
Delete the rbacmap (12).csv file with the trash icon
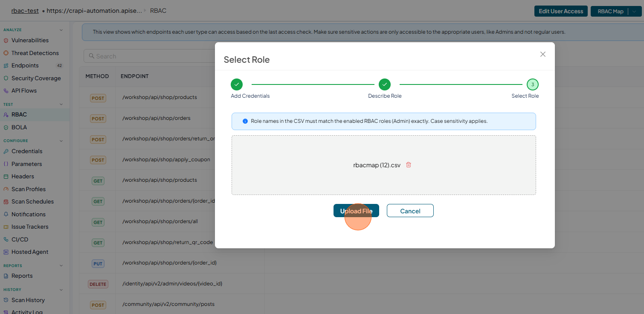tap(409, 165)
